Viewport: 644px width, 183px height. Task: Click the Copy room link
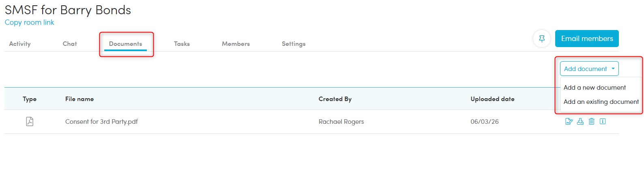(x=29, y=22)
